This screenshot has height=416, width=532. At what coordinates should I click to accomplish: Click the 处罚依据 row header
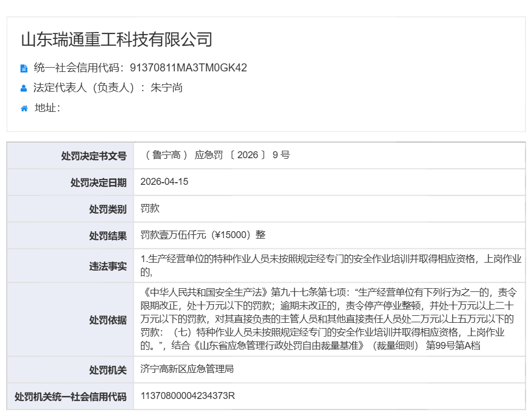tap(108, 320)
